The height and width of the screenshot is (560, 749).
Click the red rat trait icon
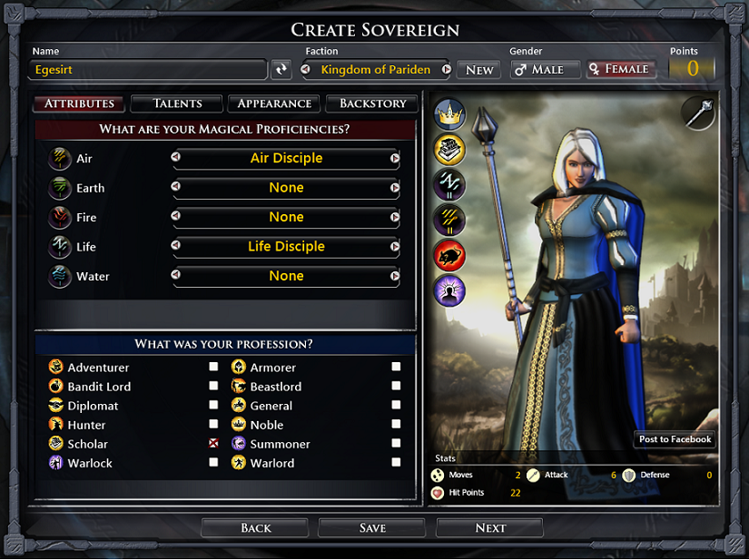tap(449, 256)
